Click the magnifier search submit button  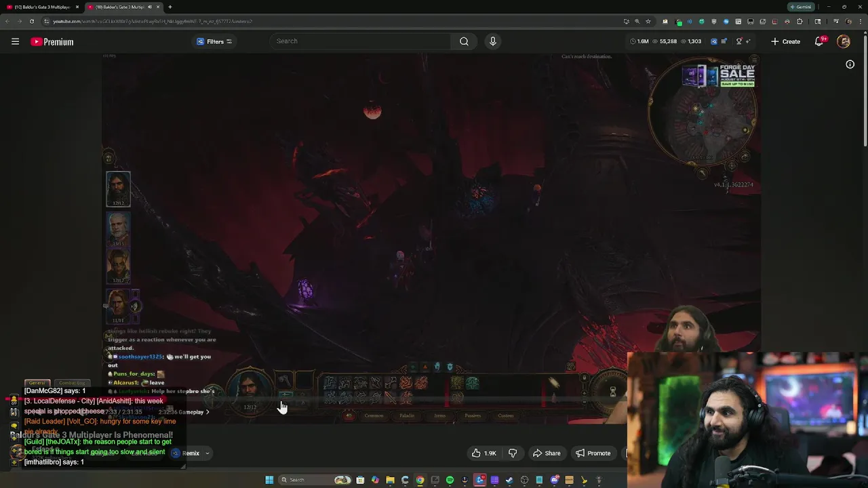(x=464, y=41)
